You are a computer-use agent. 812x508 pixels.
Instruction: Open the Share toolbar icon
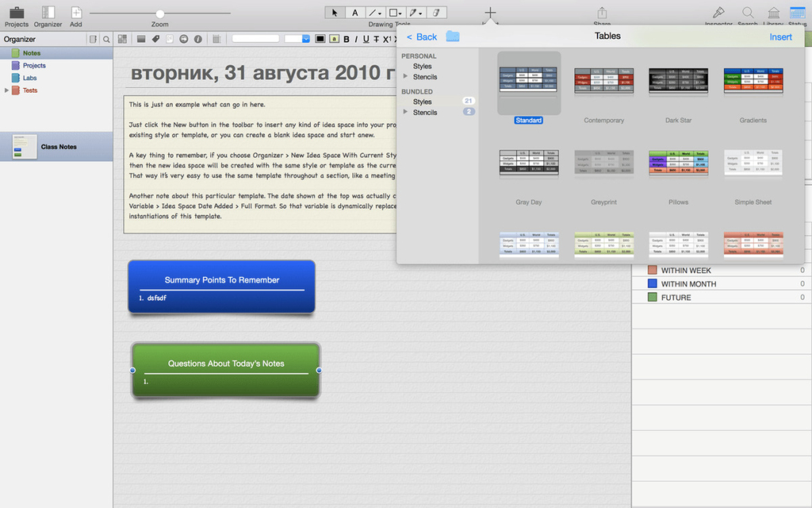[602, 13]
